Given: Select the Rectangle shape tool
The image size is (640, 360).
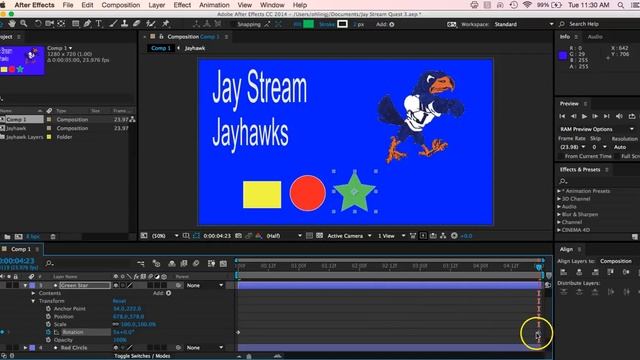Looking at the screenshot, I should [76, 24].
